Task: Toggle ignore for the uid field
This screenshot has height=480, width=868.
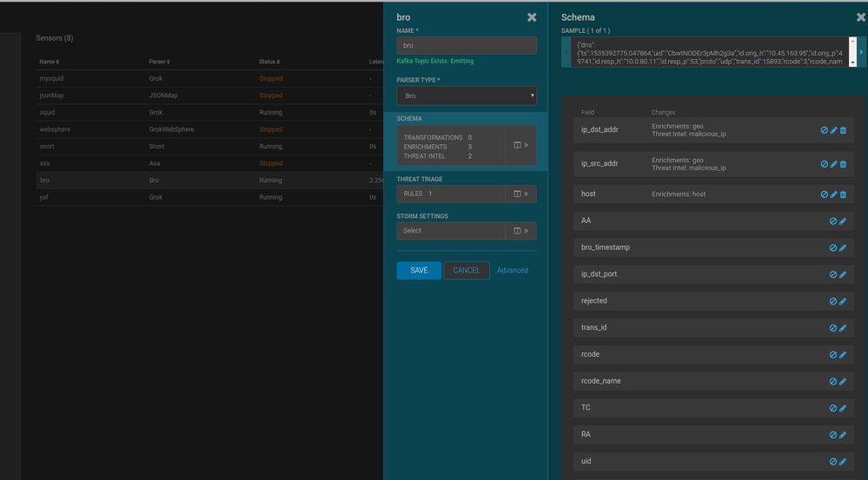Action: coord(832,462)
